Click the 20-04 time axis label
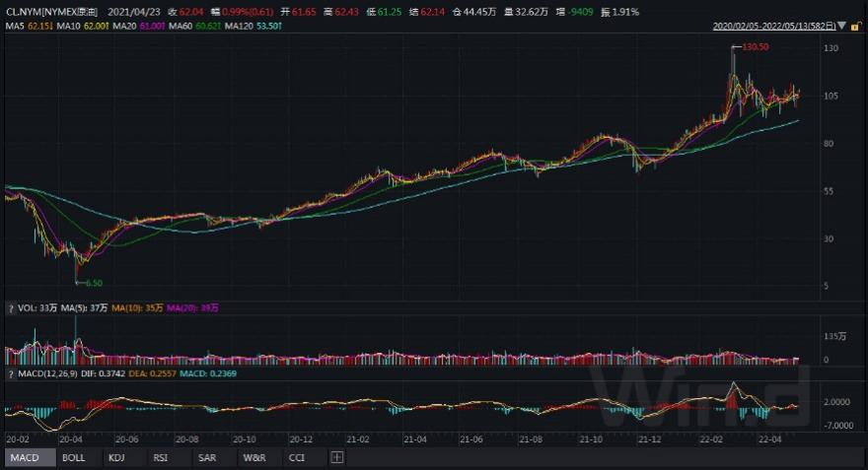The image size is (868, 470). [x=70, y=439]
